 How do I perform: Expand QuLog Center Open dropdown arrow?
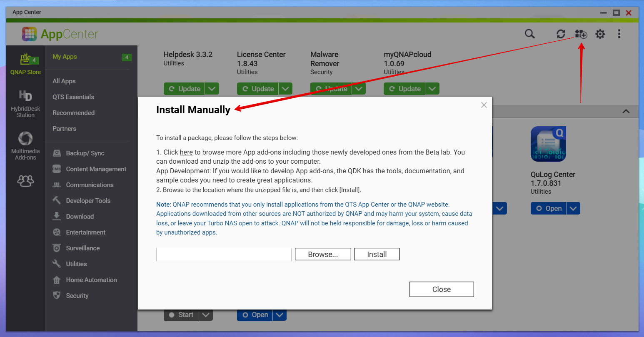point(573,208)
